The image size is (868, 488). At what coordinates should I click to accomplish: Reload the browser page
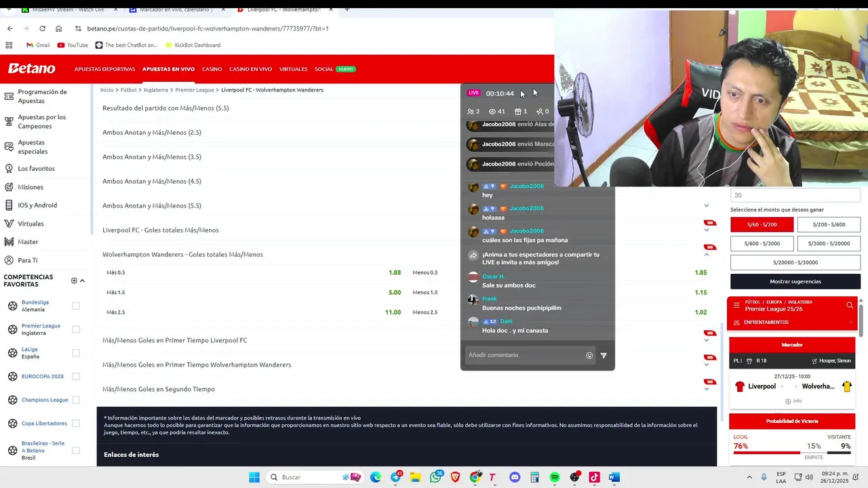pyautogui.click(x=42, y=28)
